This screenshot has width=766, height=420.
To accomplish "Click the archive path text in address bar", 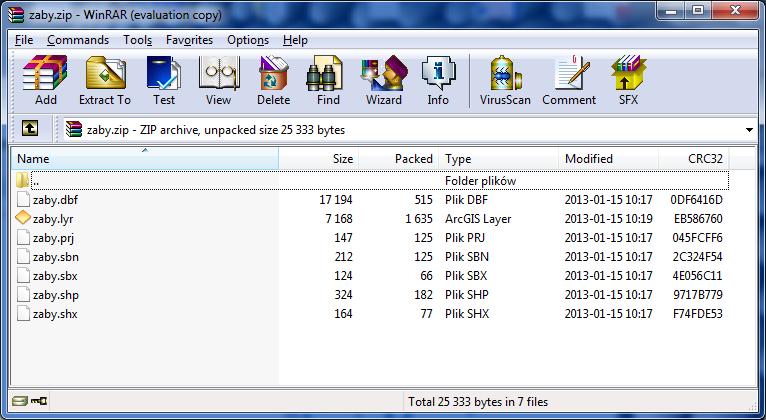I will pyautogui.click(x=215, y=130).
